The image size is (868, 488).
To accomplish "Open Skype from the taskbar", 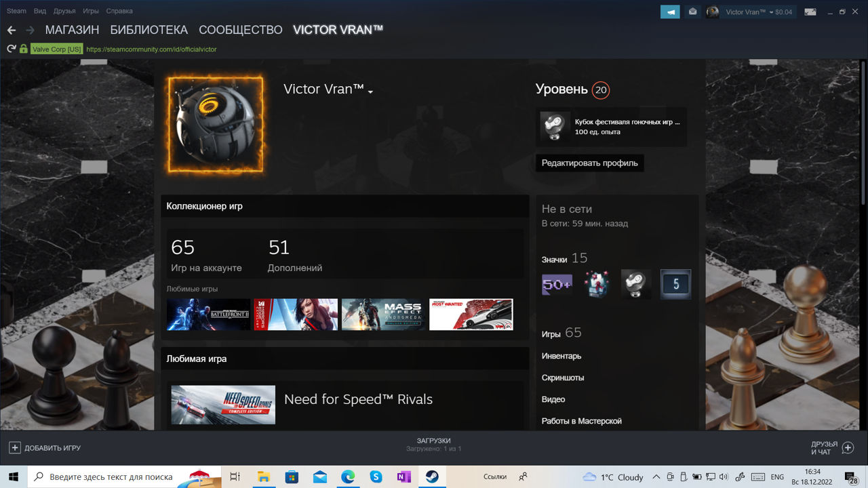I will tap(376, 476).
